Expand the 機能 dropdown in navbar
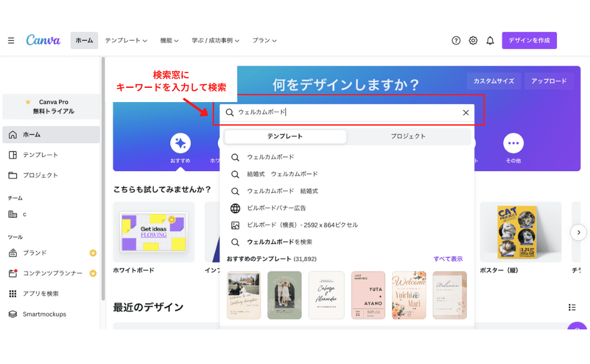Image resolution: width=590 pixels, height=364 pixels. tap(169, 41)
